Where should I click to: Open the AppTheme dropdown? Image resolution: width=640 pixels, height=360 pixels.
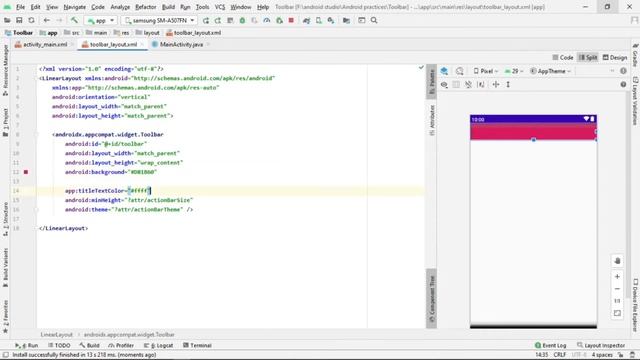click(x=550, y=71)
